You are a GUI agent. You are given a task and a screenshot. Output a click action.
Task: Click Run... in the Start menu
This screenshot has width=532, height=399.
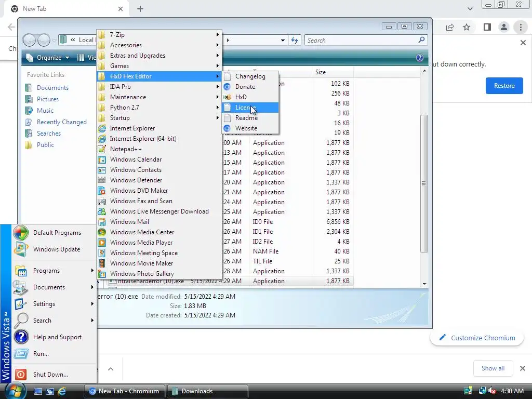(54, 353)
